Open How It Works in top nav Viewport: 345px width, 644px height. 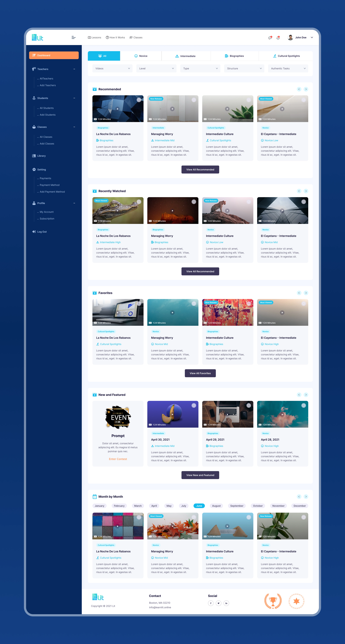coord(115,37)
